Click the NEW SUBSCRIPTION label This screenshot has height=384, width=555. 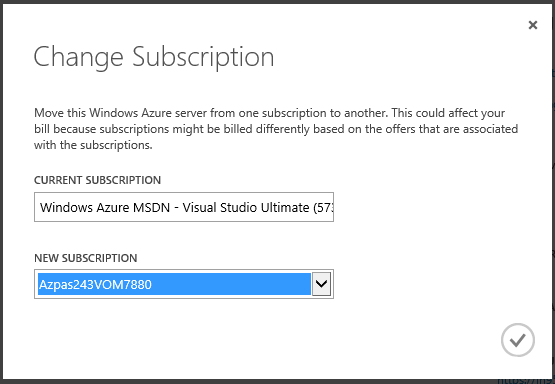(86, 258)
